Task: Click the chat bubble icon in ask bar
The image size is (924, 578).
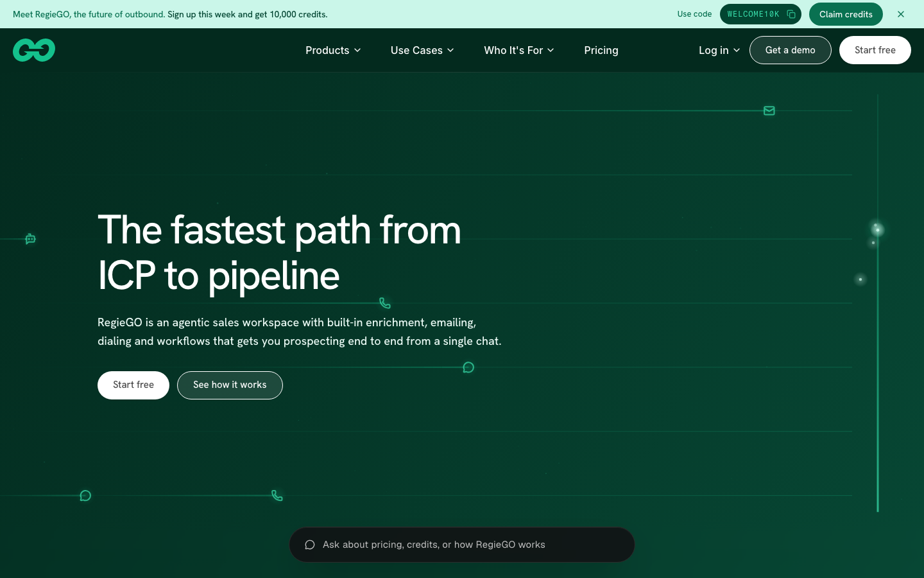Action: (310, 545)
